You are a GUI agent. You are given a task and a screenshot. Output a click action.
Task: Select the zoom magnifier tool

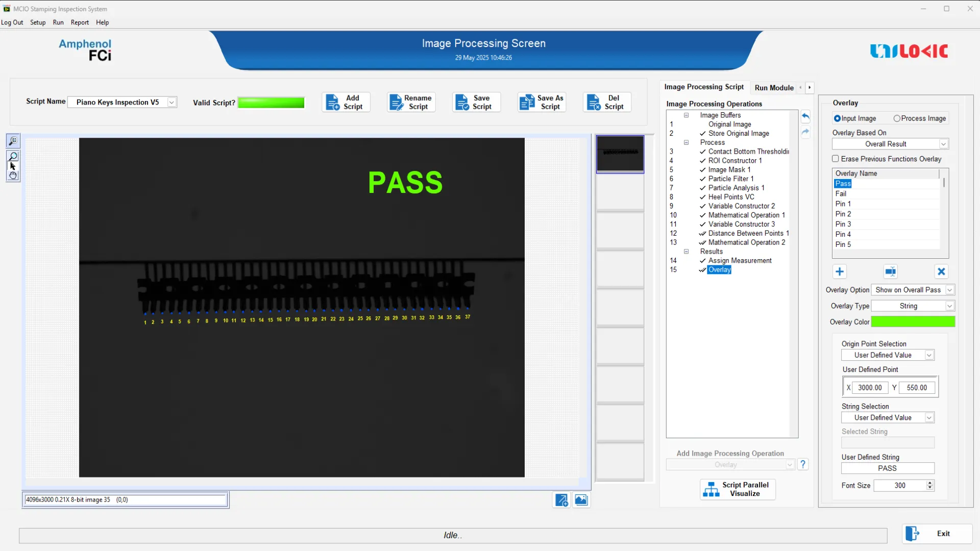tap(13, 157)
